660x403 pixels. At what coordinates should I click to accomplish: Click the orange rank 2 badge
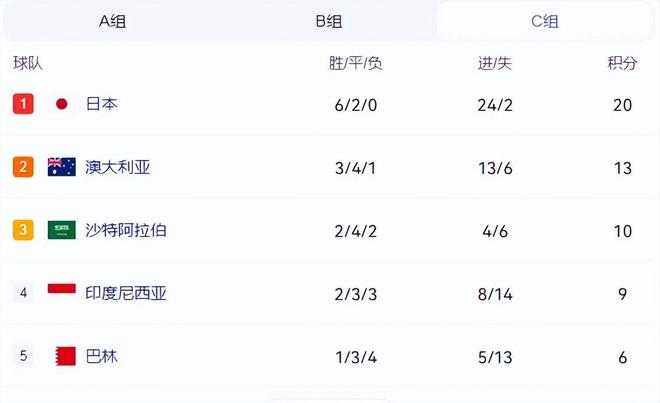(x=23, y=167)
